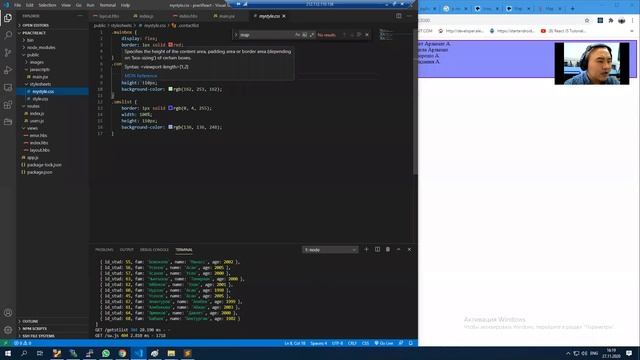Open Manage gear in activity bar
Image resolution: width=640 pixels, height=360 pixels.
pos(8,330)
